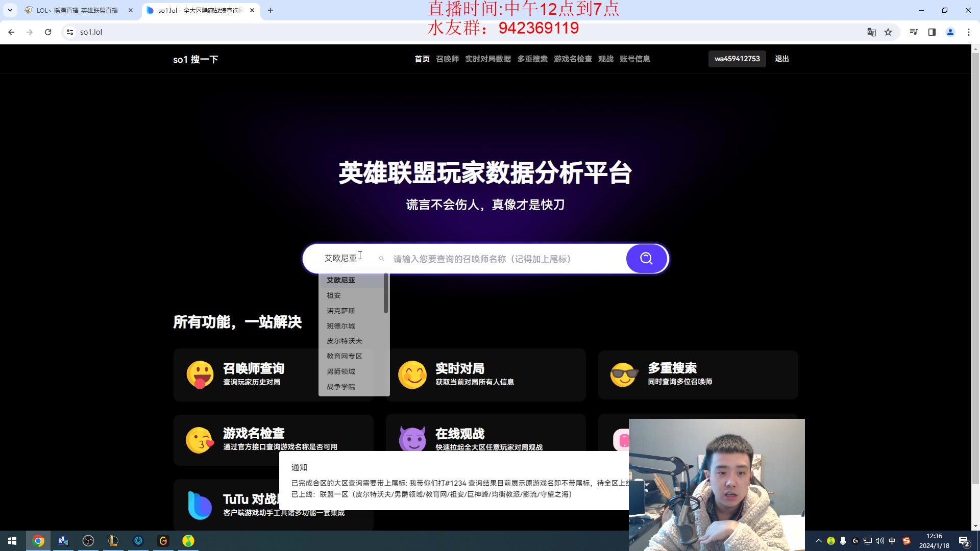Show hidden system tray icons

pyautogui.click(x=818, y=541)
